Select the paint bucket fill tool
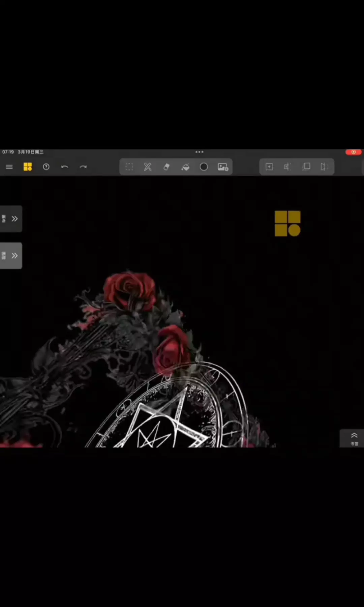 click(185, 167)
